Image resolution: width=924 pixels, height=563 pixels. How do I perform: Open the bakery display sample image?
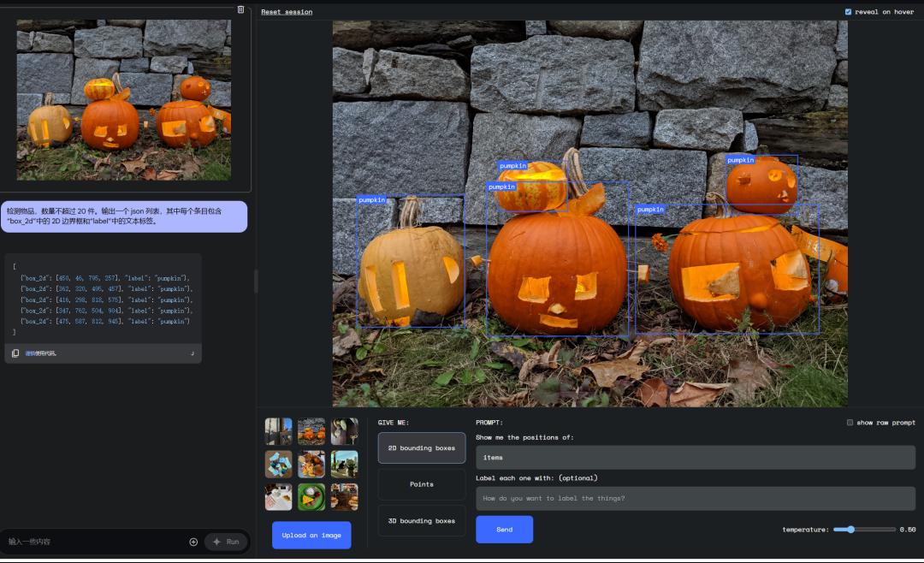[x=344, y=497]
